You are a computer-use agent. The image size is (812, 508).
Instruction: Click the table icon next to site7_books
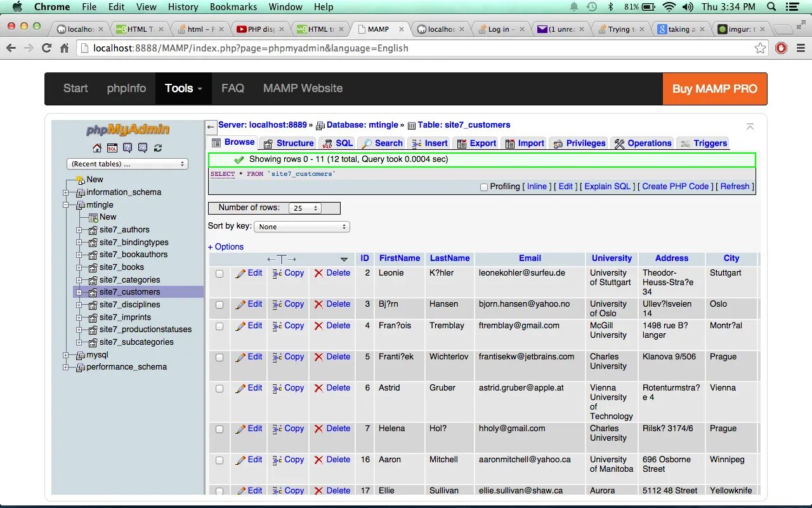93,267
